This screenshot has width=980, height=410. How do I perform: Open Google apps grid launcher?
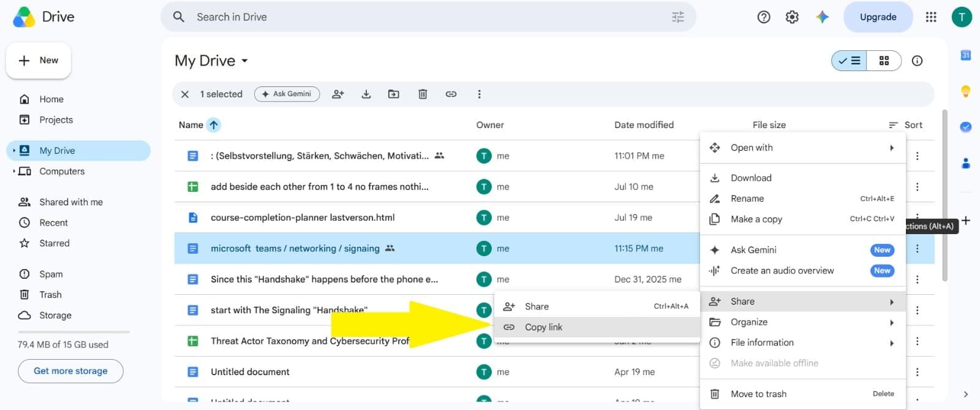931,17
